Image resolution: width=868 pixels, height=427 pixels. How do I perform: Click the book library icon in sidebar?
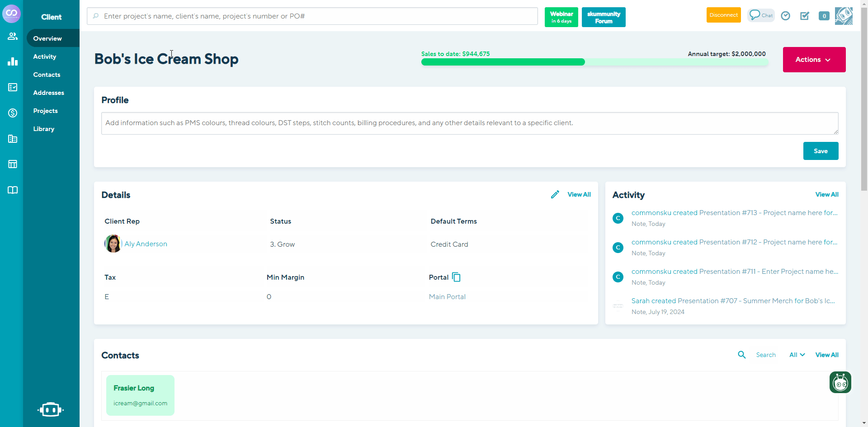click(x=12, y=190)
